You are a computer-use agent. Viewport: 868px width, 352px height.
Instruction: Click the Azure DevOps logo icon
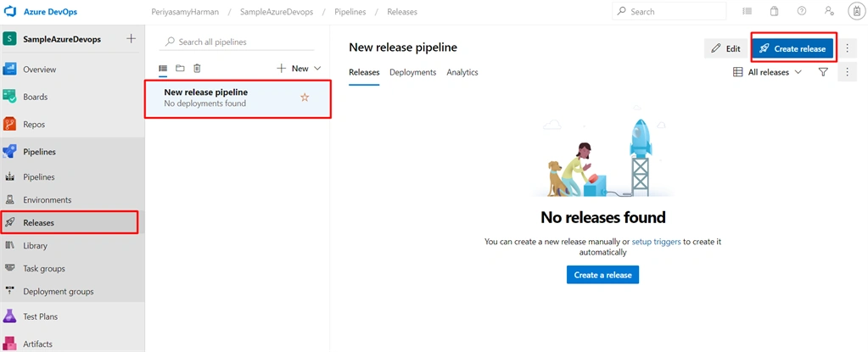click(10, 12)
